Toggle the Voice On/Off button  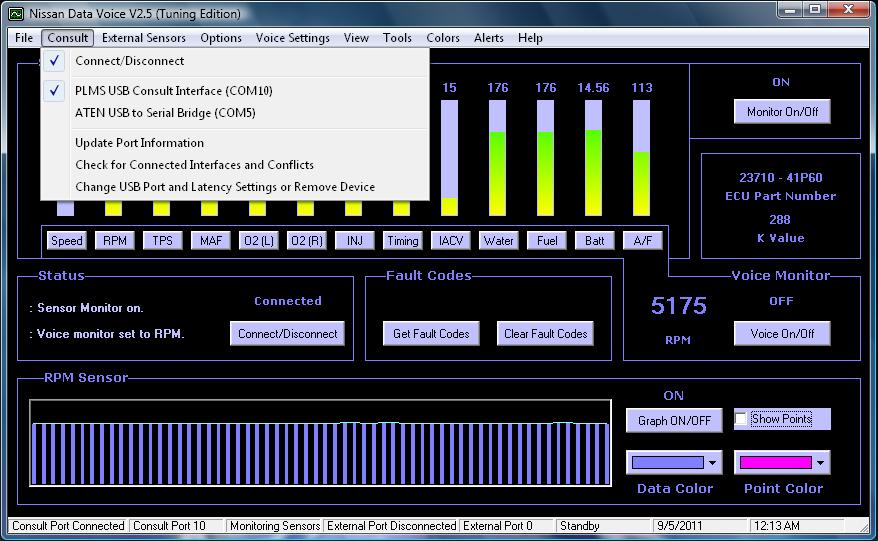(782, 334)
